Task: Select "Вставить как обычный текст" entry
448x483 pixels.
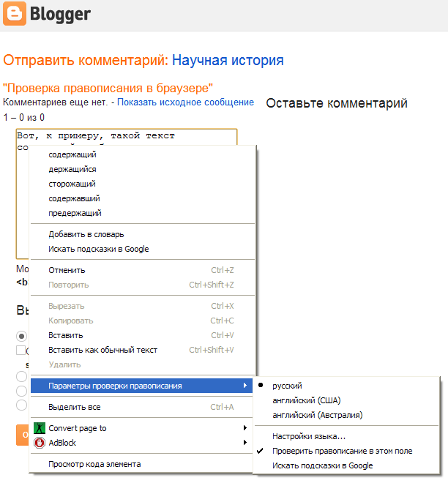Action: (142, 350)
